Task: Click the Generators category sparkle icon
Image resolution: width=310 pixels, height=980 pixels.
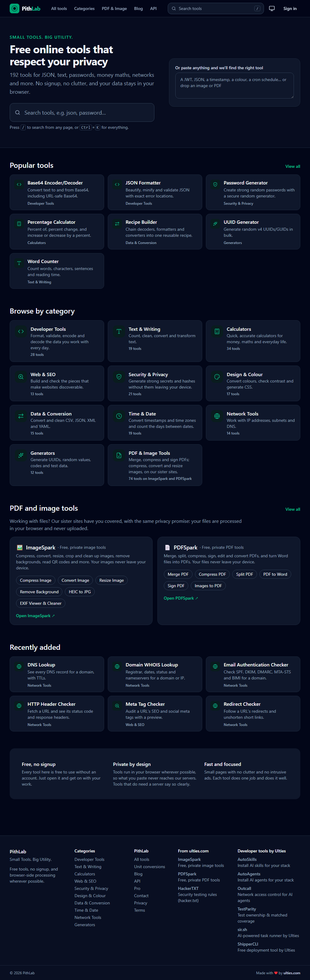Action: pyautogui.click(x=21, y=455)
